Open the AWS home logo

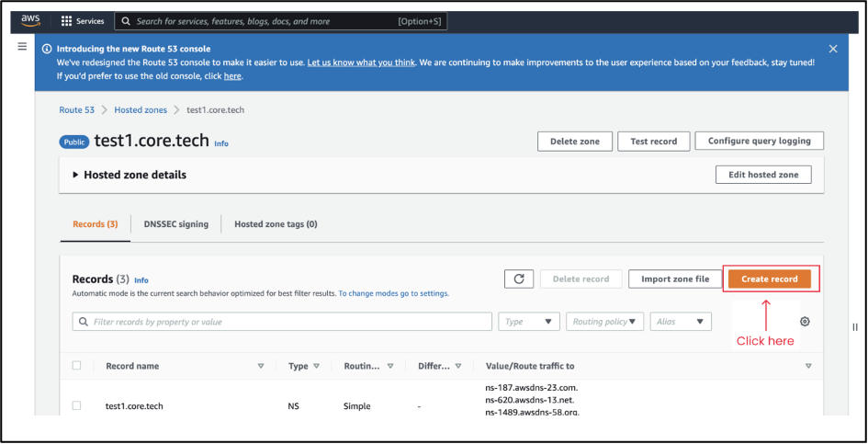pyautogui.click(x=30, y=20)
